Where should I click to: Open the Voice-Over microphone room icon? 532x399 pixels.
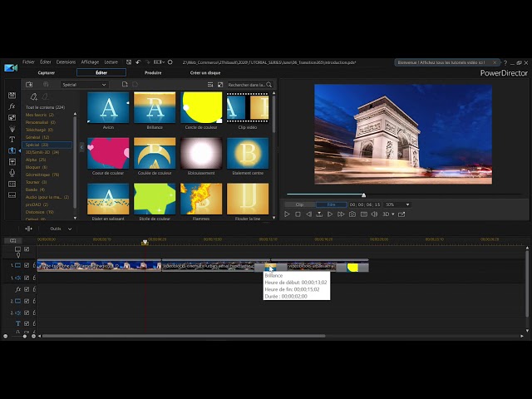12,173
